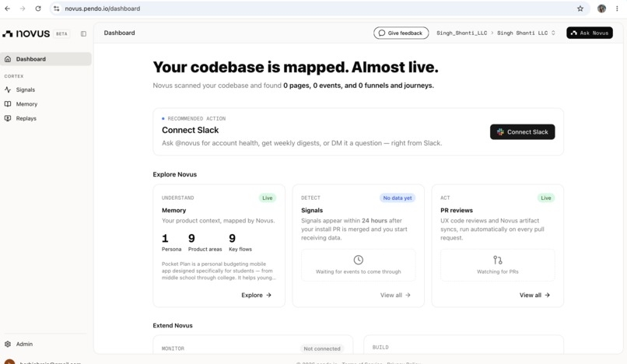Click the No data yet badge
Screen dimensions: 627x364
pyautogui.click(x=398, y=198)
